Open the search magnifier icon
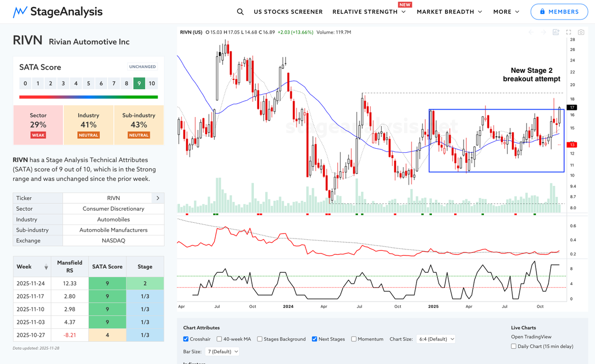Viewport: 595px width, 364px height. point(240,11)
